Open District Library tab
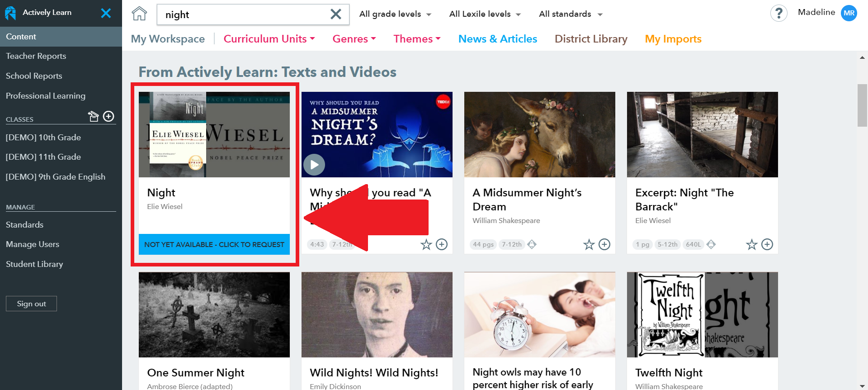This screenshot has height=390, width=868. pyautogui.click(x=591, y=39)
